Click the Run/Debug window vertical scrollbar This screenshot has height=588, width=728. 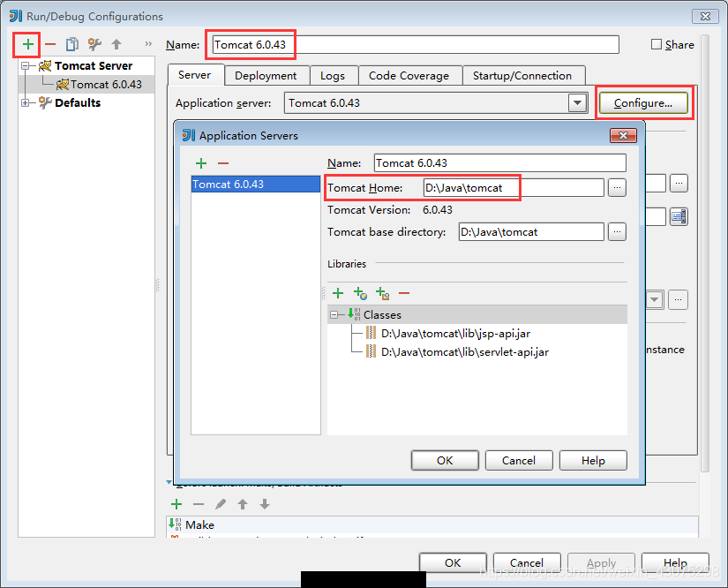(705, 253)
